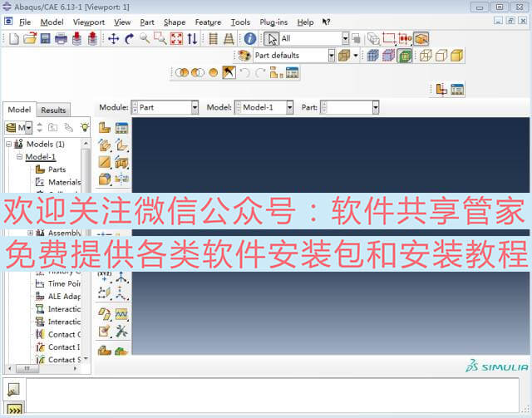532x418 pixels.
Task: Click Create Shell Extrude tool
Action: [x=121, y=145]
